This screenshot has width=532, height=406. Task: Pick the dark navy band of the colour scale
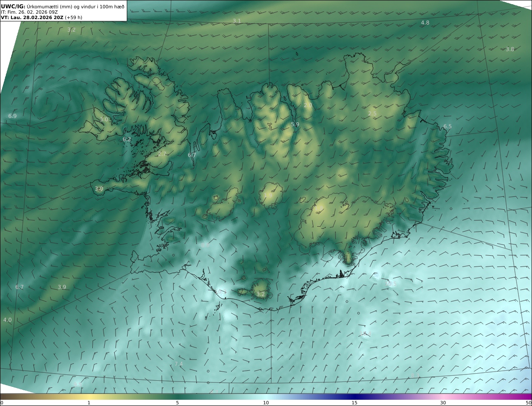tap(354, 396)
